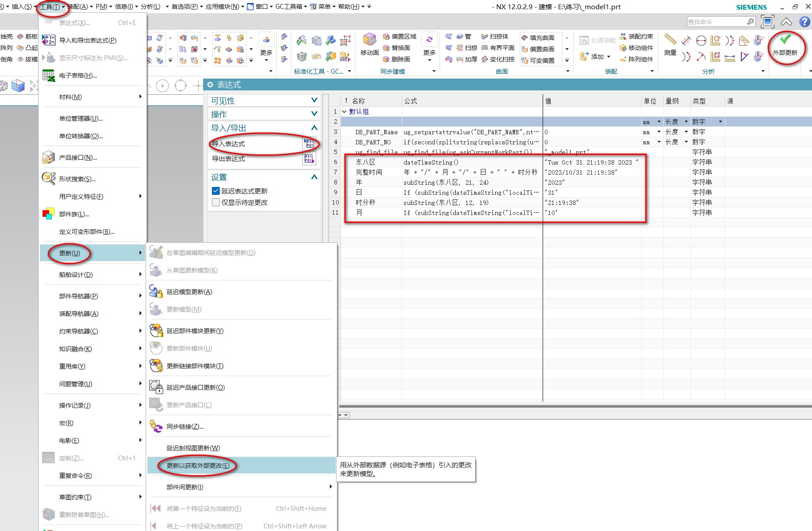Enable the 仅显示待定更改 checkbox
Image resolution: width=812 pixels, height=531 pixels.
coord(216,202)
